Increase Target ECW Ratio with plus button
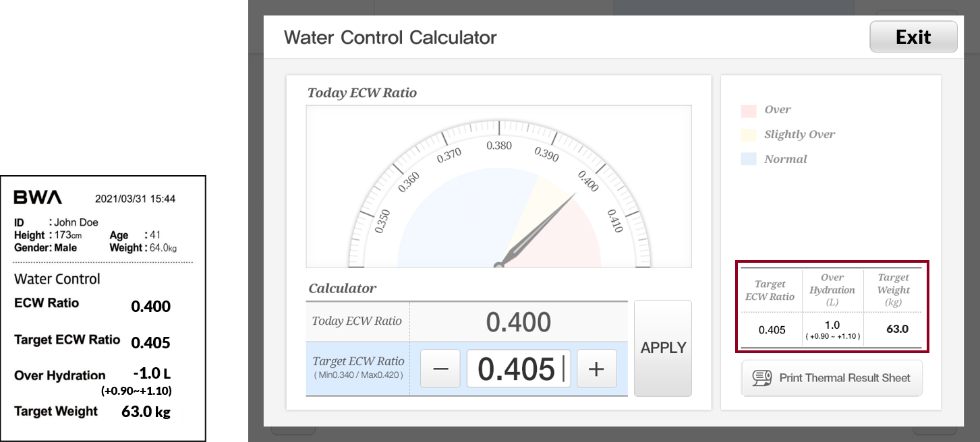Screen dimensions: 980x442 click(x=596, y=369)
